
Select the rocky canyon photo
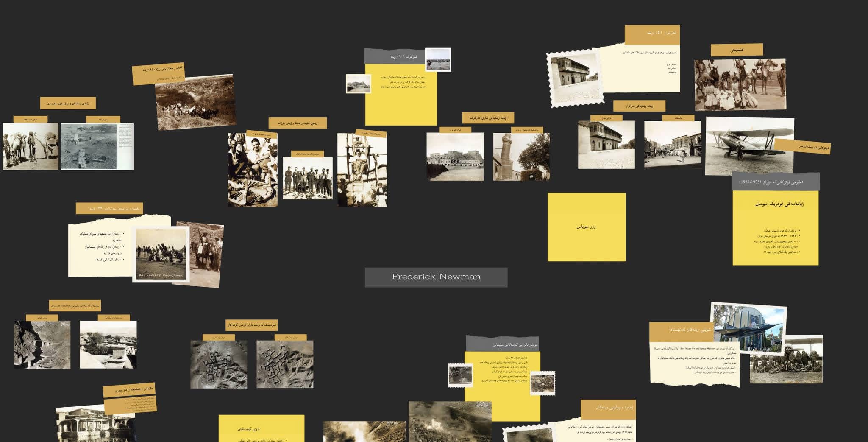pos(42,344)
